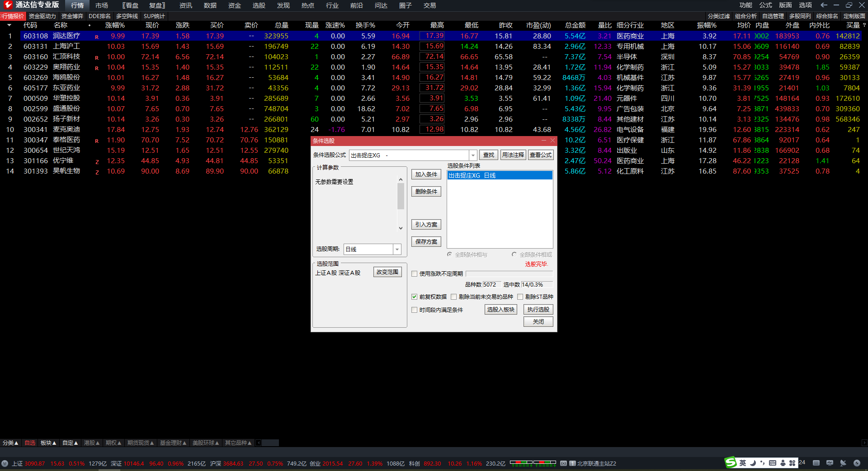Click the scroll-left arrow after bottom category tabs
The height and width of the screenshot is (471, 868).
click(x=258, y=443)
